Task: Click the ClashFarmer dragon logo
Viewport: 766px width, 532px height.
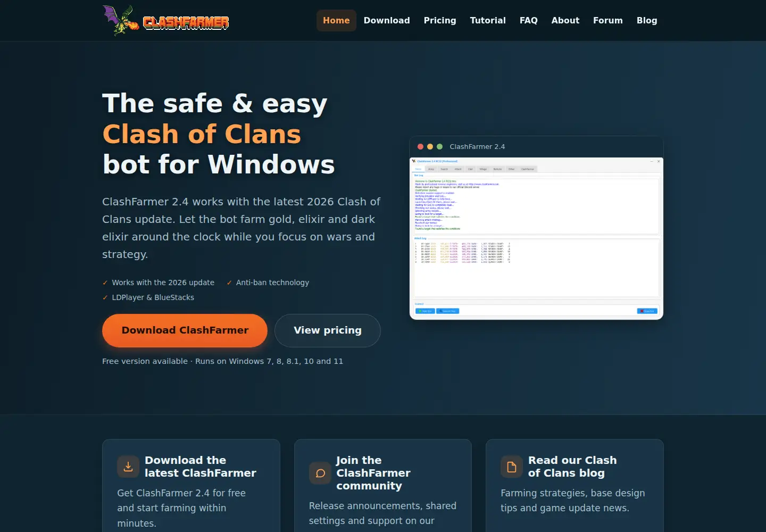Action: 165,21
